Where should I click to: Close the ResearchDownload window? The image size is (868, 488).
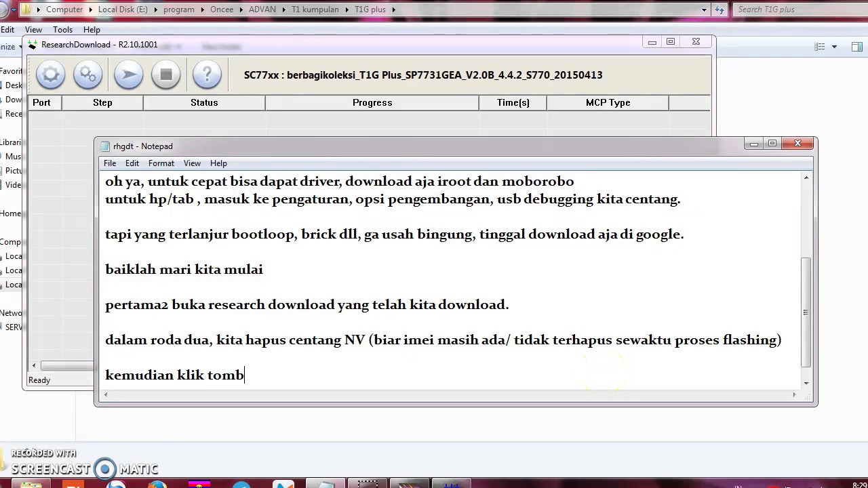pos(696,42)
